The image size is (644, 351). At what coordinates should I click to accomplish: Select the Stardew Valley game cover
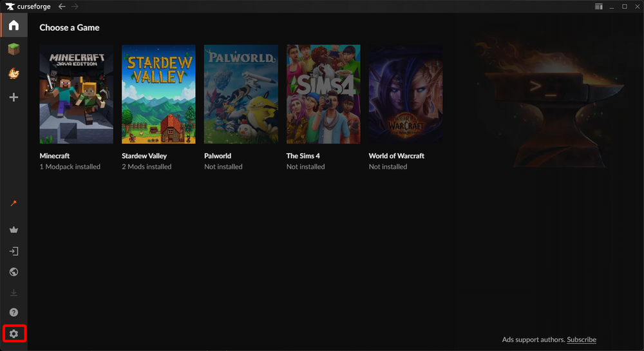(158, 94)
